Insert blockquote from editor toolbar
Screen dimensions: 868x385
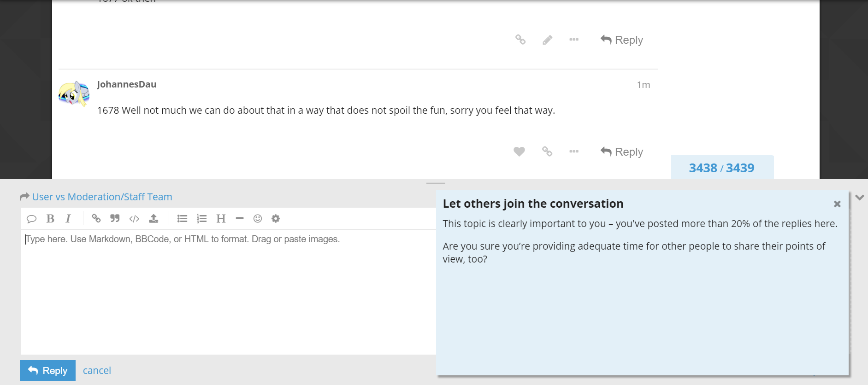coord(115,219)
